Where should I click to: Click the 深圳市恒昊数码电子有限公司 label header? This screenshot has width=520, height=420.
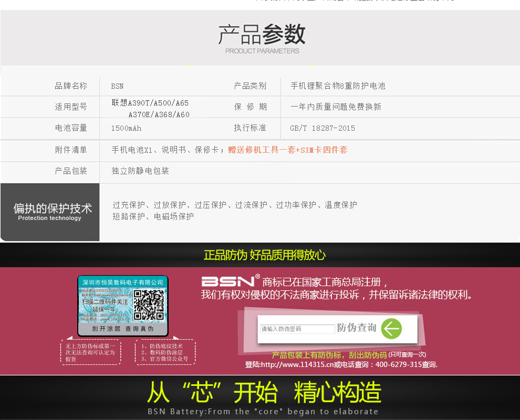click(x=123, y=282)
